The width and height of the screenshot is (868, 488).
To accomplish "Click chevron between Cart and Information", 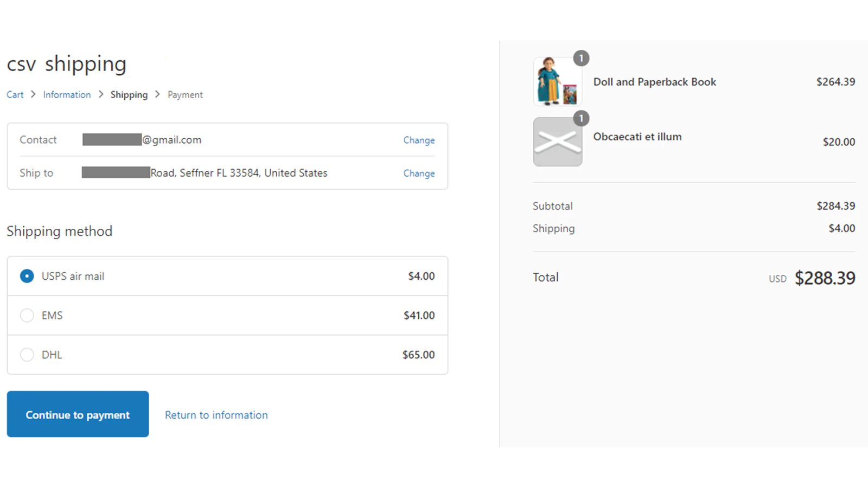I will 33,94.
